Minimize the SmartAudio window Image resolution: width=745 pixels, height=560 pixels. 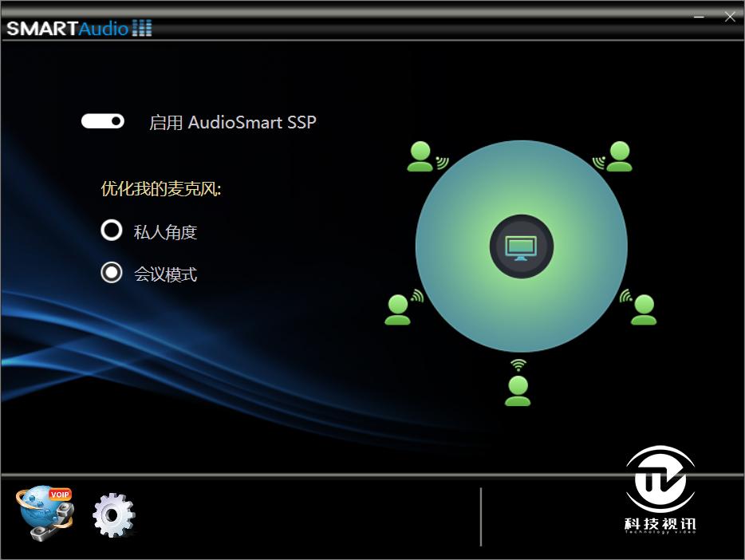tap(699, 17)
